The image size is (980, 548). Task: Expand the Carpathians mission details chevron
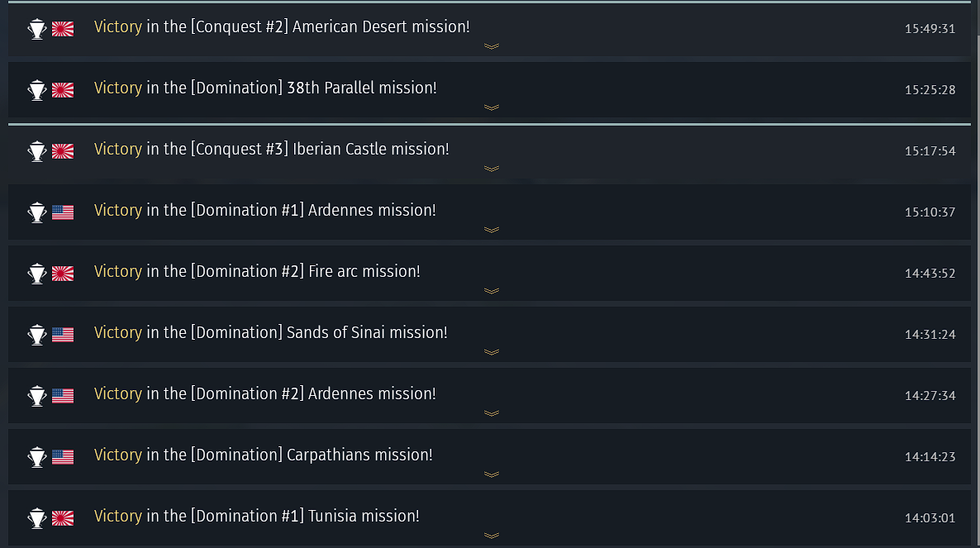click(492, 474)
